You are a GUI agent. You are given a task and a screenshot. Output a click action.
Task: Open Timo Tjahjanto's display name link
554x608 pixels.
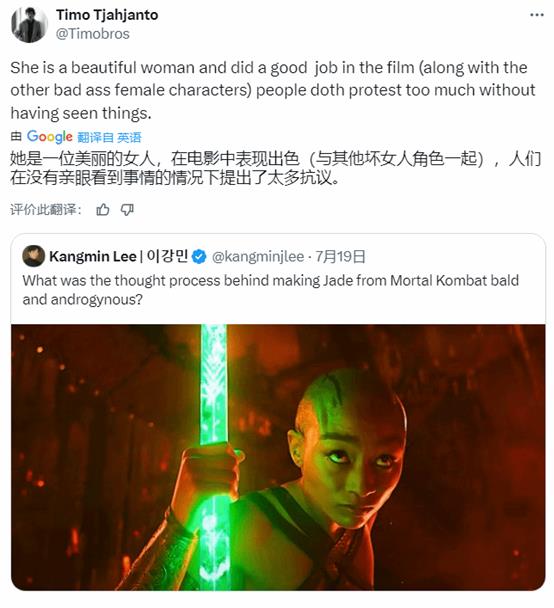107,15
